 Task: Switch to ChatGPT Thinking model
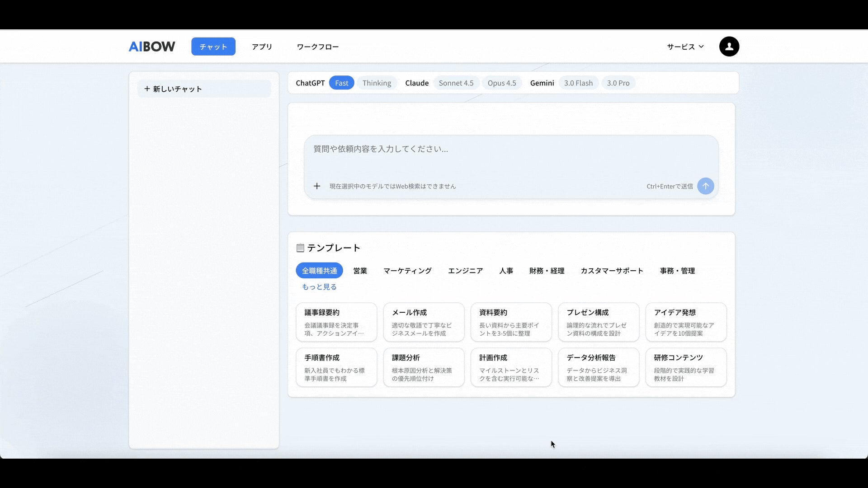(377, 83)
